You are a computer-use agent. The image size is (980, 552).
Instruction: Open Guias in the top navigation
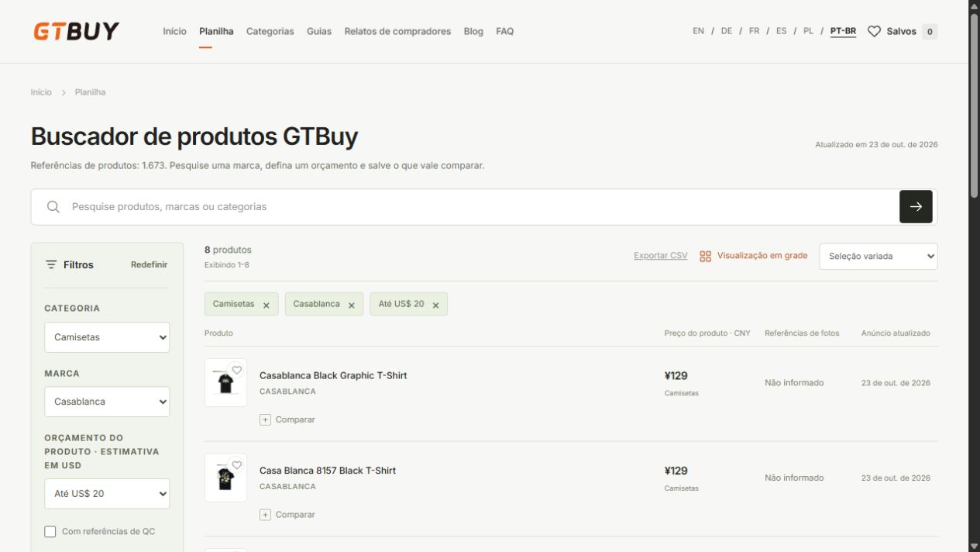[x=319, y=32]
